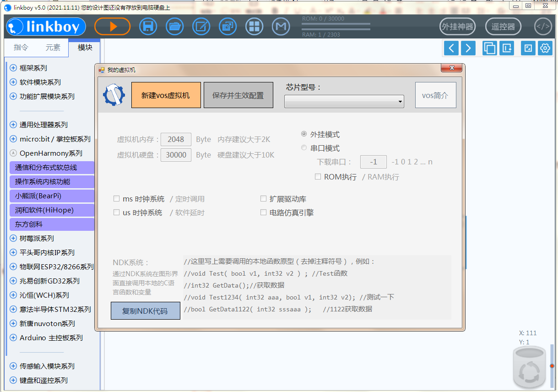The height and width of the screenshot is (392, 558).
Task: Expand 框架系列 category
Action: tap(13, 68)
